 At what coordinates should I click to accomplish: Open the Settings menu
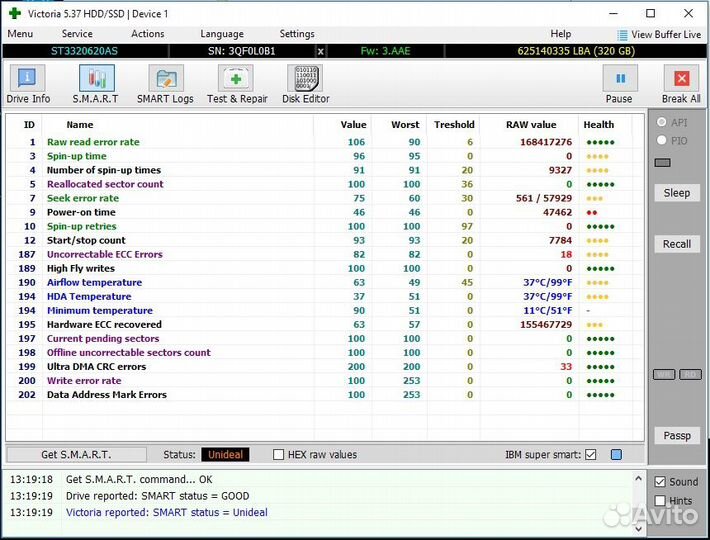297,34
